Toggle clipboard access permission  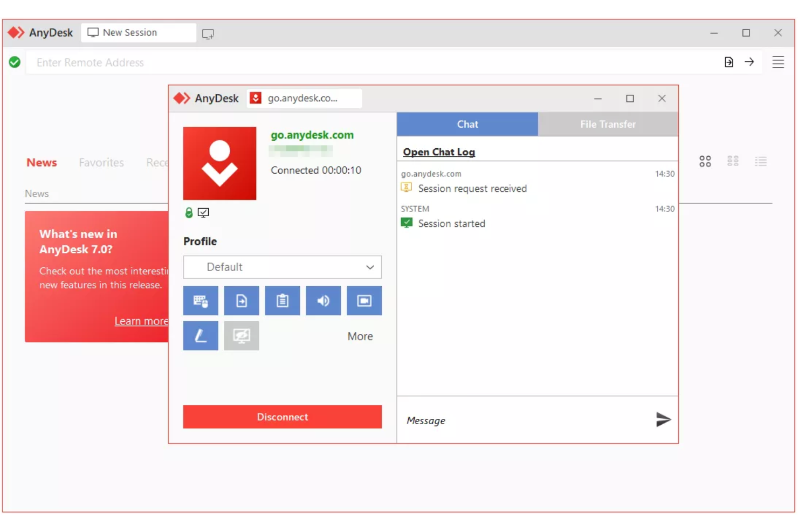pyautogui.click(x=283, y=301)
